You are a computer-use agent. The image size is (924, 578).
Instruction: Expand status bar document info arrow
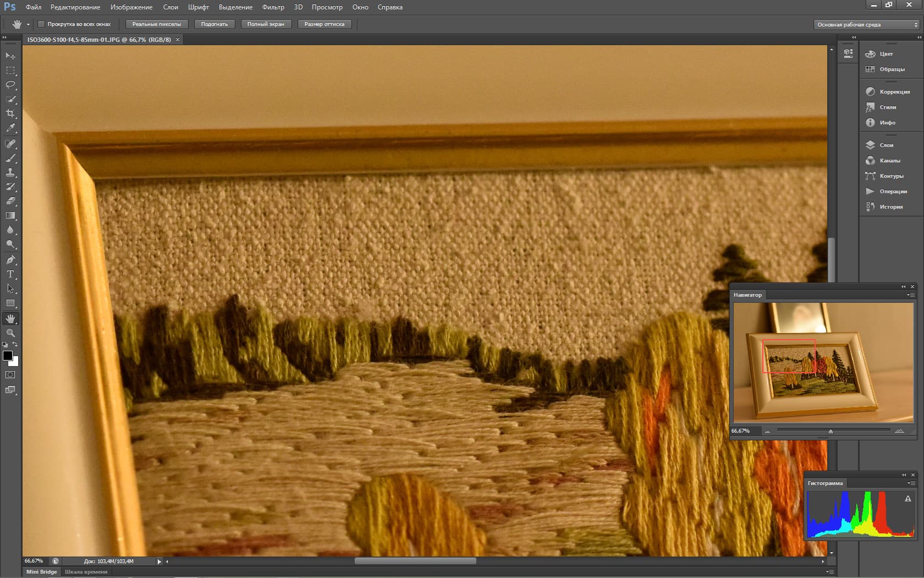click(159, 561)
